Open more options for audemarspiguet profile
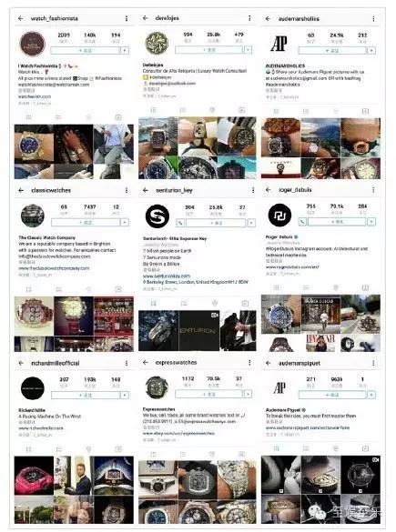The image size is (396, 532). tap(373, 363)
